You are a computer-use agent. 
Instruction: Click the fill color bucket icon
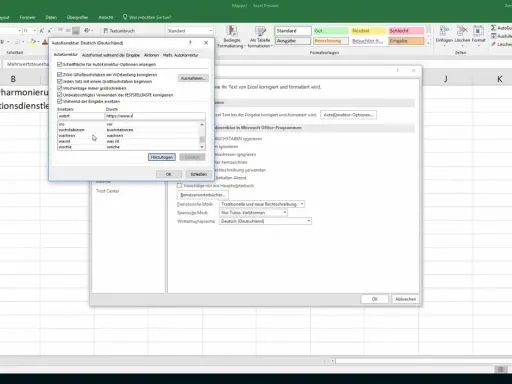33,42
